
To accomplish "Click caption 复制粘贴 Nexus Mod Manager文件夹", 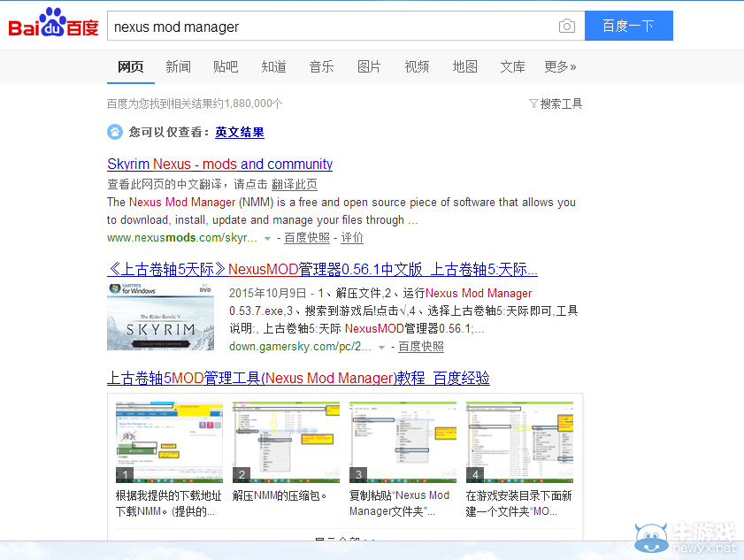I will tap(400, 503).
